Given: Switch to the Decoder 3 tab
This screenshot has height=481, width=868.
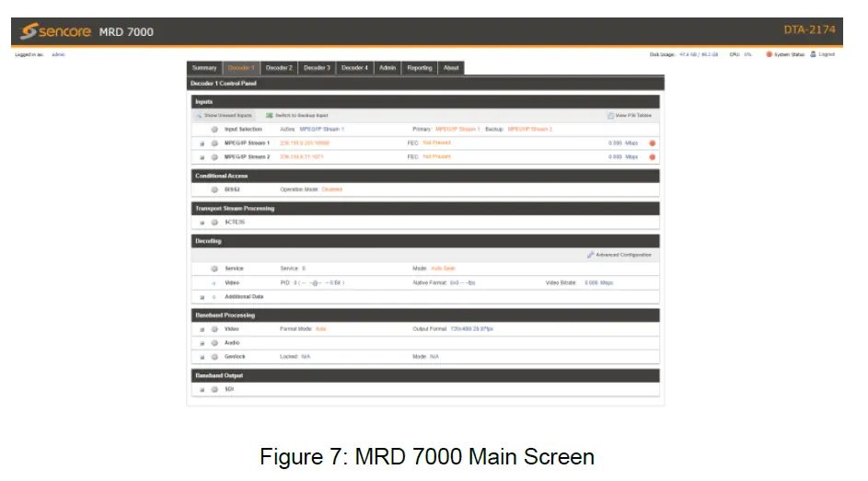Looking at the screenshot, I should pyautogui.click(x=317, y=68).
